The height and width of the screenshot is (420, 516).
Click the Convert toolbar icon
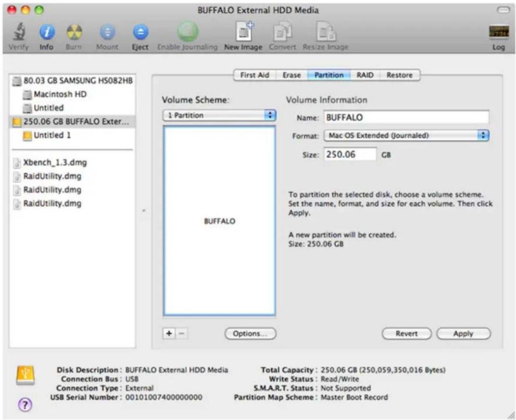pyautogui.click(x=282, y=32)
